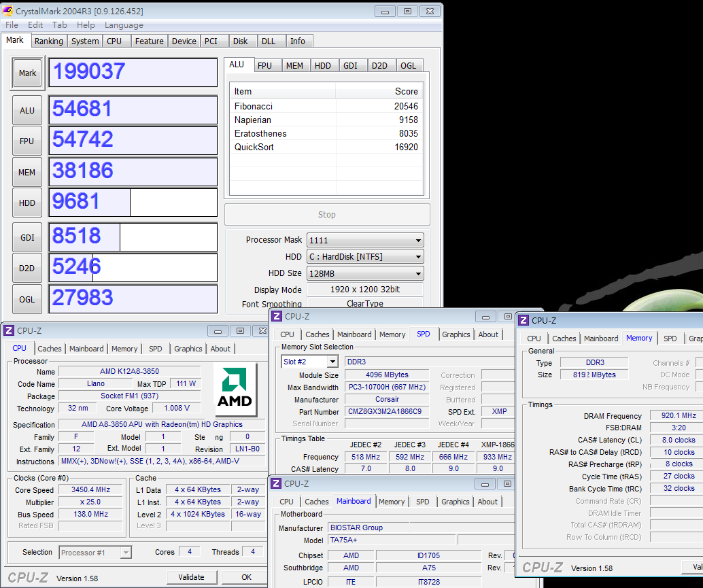Click the Part Number field CMZ8GX3M2A1866C9

387,411
